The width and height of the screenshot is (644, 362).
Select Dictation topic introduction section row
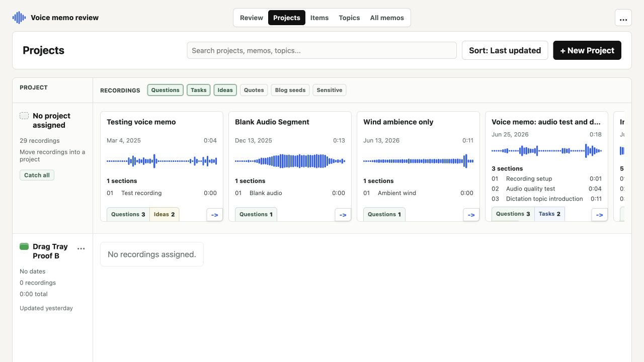[x=546, y=199]
